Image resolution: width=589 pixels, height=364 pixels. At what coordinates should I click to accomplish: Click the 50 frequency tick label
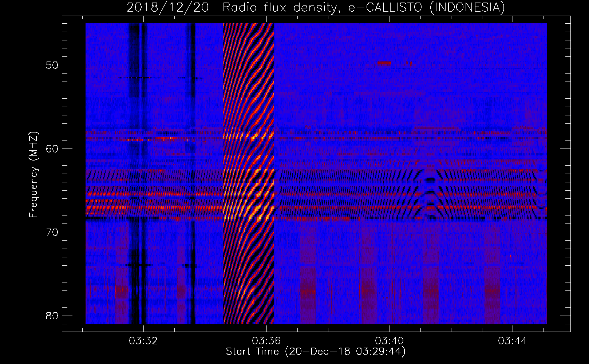pyautogui.click(x=52, y=66)
